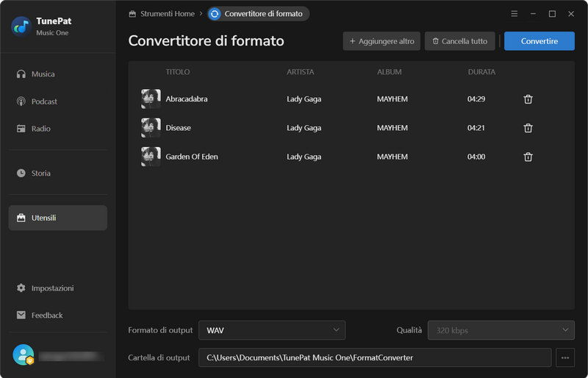
Task: Click the ARTISTA column header
Action: [x=301, y=71]
